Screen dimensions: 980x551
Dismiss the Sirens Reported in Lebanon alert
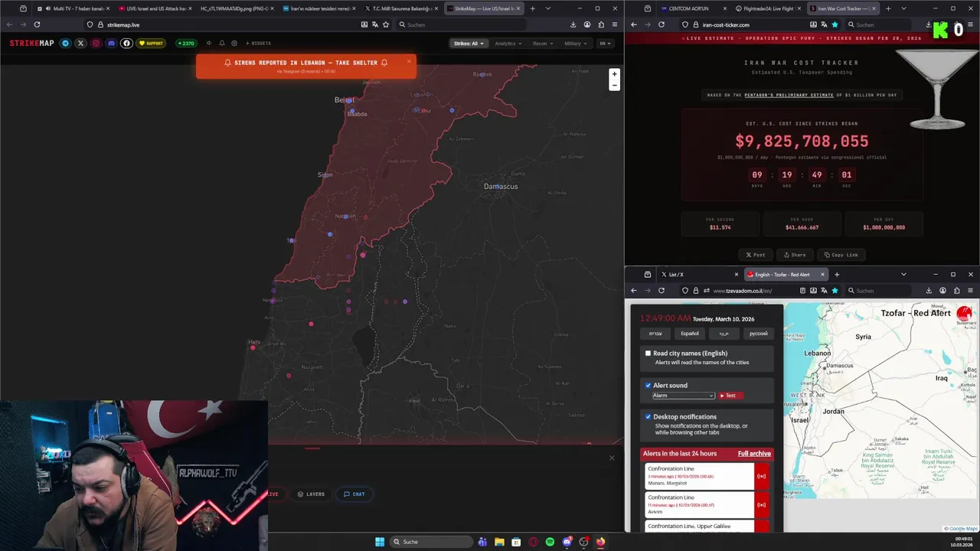click(x=409, y=61)
